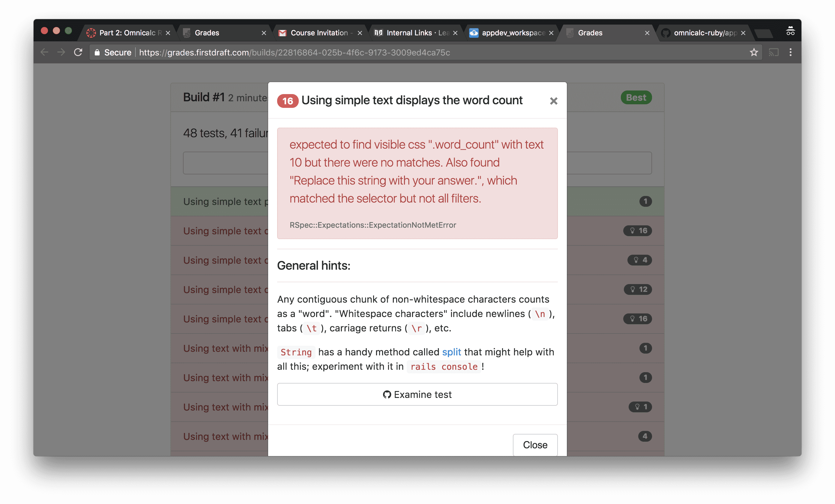Image resolution: width=835 pixels, height=504 pixels.
Task: Click the Build #1 heading
Action: pos(204,97)
